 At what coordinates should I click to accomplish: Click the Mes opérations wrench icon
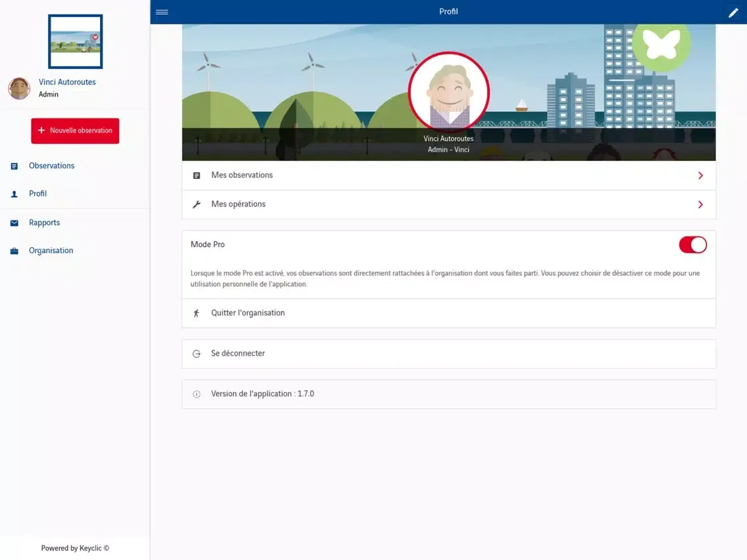196,204
